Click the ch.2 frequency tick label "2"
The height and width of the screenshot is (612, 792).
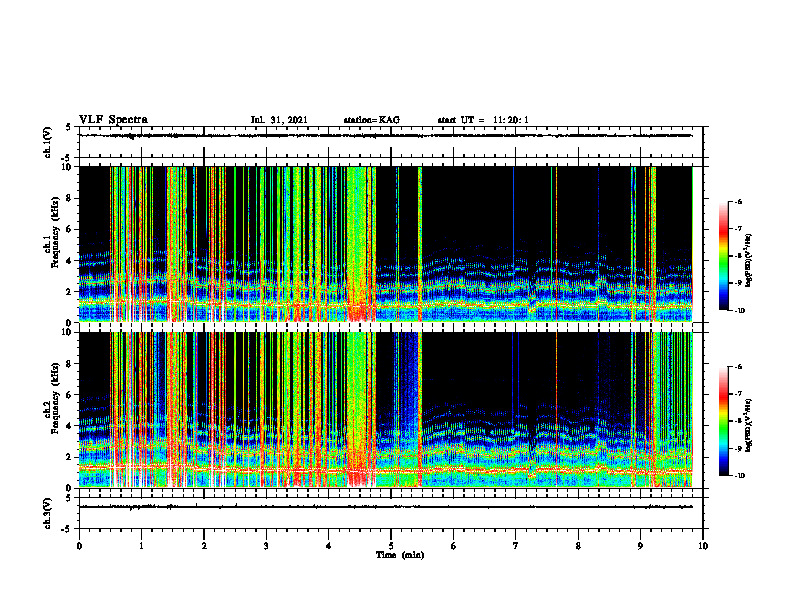coord(70,457)
